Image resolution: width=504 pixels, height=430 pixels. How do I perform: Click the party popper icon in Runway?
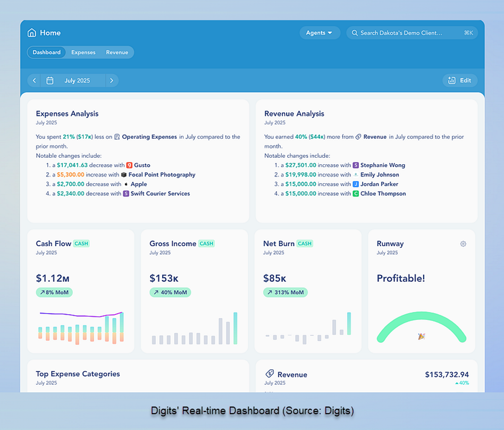click(422, 336)
